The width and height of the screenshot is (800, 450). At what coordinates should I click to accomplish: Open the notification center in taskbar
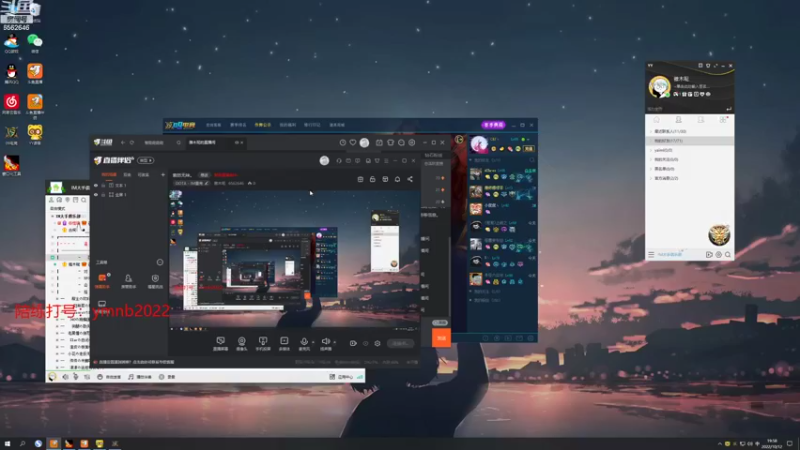click(x=789, y=444)
